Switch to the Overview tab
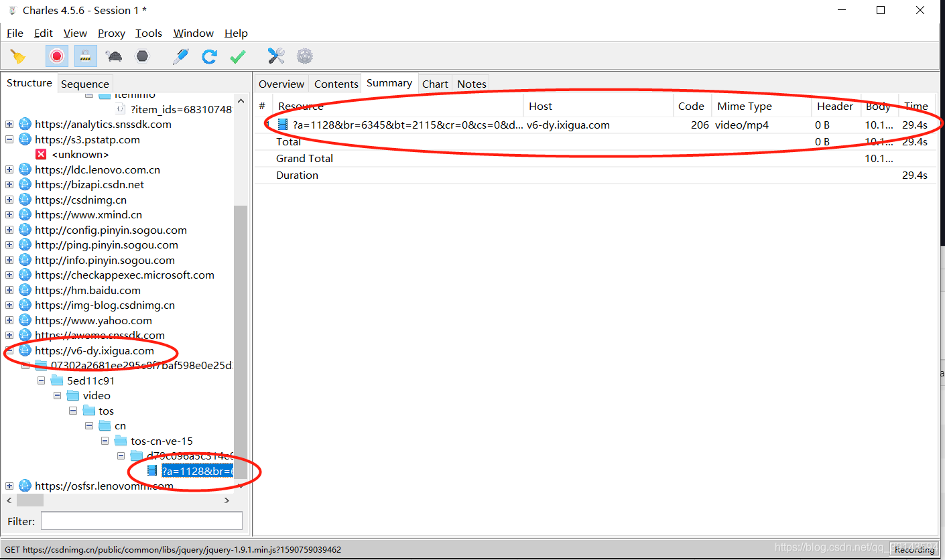The height and width of the screenshot is (560, 945). click(281, 84)
